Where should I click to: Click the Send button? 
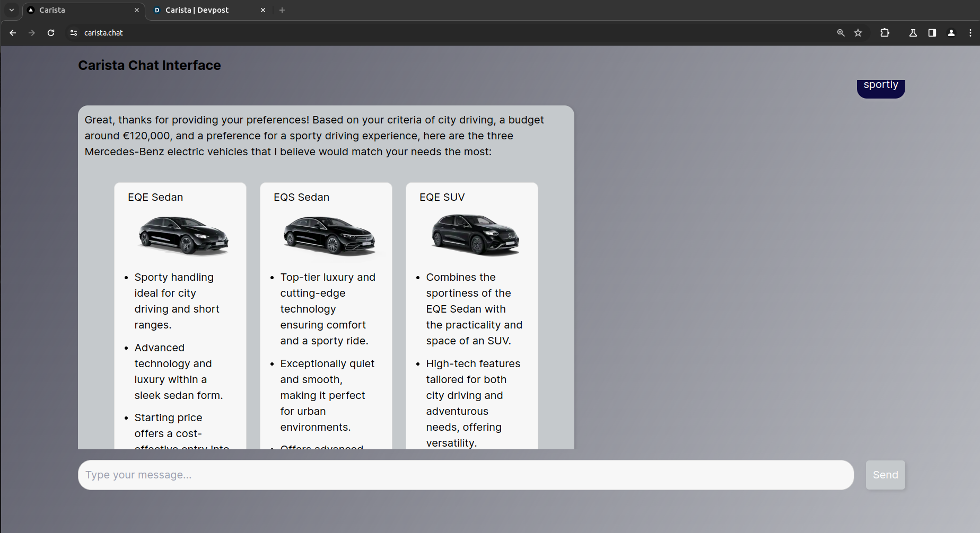pos(886,475)
